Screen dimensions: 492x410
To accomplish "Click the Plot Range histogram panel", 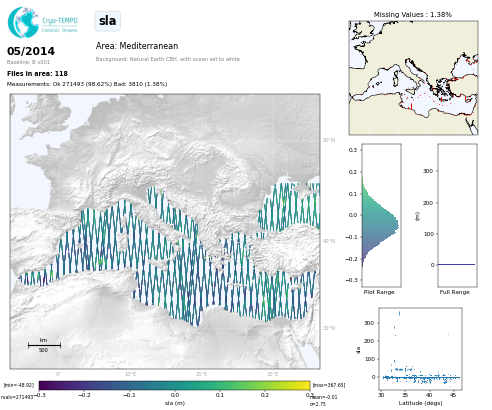I will [x=381, y=215].
